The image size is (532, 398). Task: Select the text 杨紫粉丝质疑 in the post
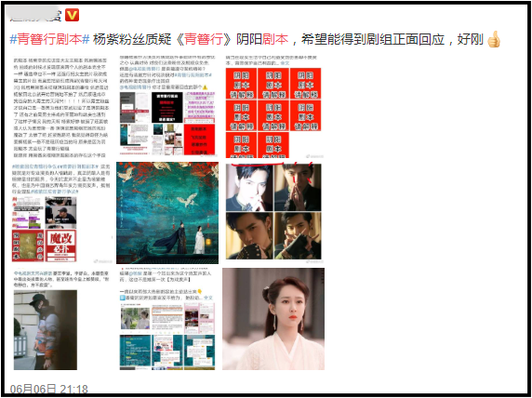click(x=132, y=39)
